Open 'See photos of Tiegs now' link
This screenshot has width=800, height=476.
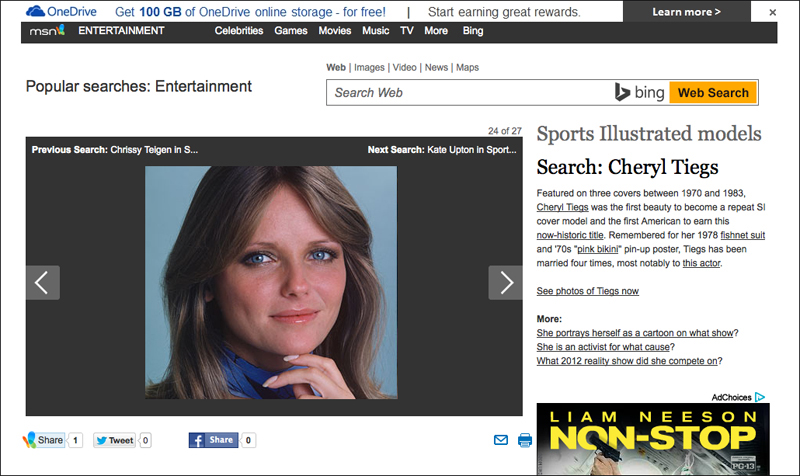coord(587,291)
